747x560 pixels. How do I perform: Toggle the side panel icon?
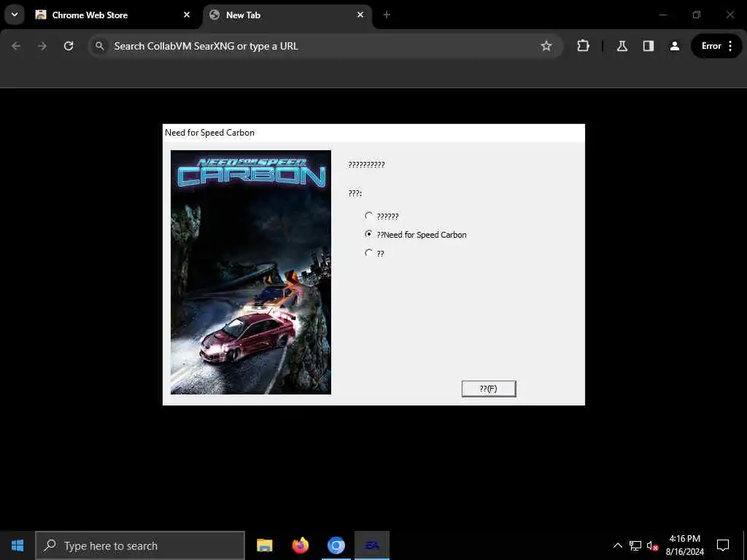coord(649,46)
